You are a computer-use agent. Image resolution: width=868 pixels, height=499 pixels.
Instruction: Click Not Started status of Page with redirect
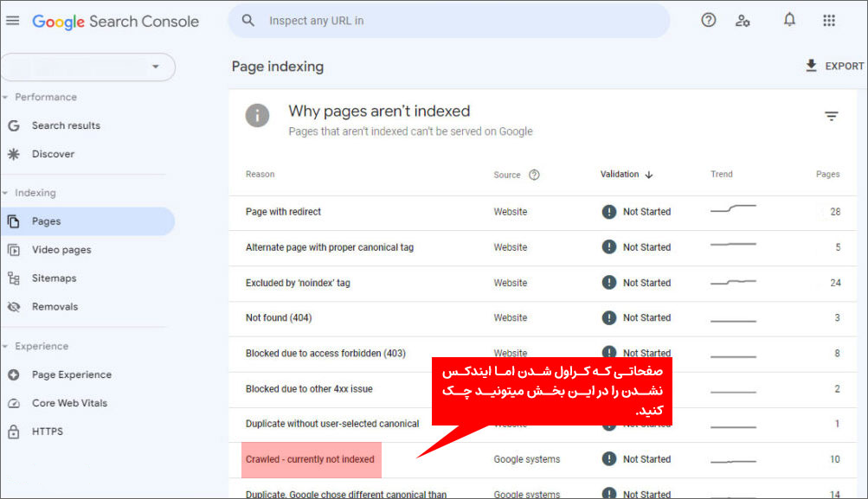pyautogui.click(x=646, y=212)
